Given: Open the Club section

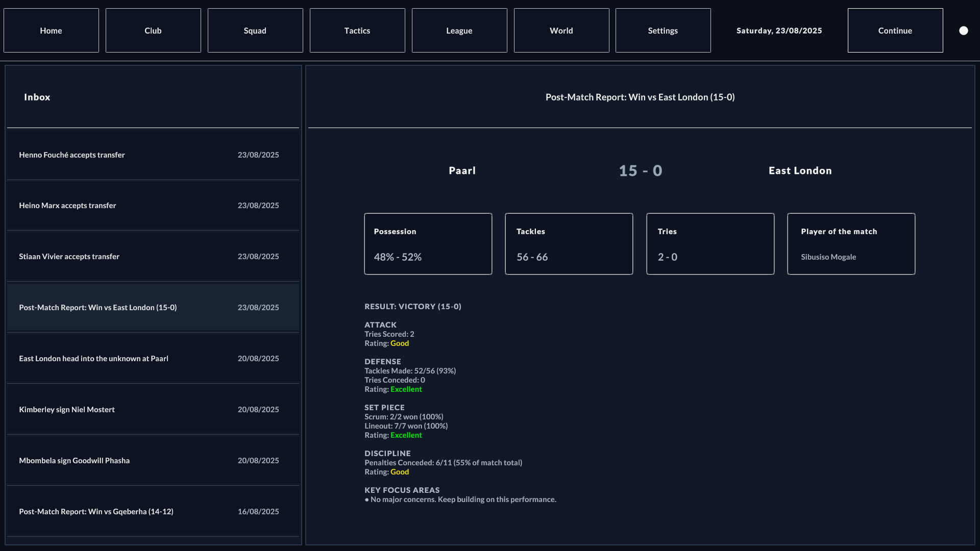Looking at the screenshot, I should pyautogui.click(x=153, y=30).
